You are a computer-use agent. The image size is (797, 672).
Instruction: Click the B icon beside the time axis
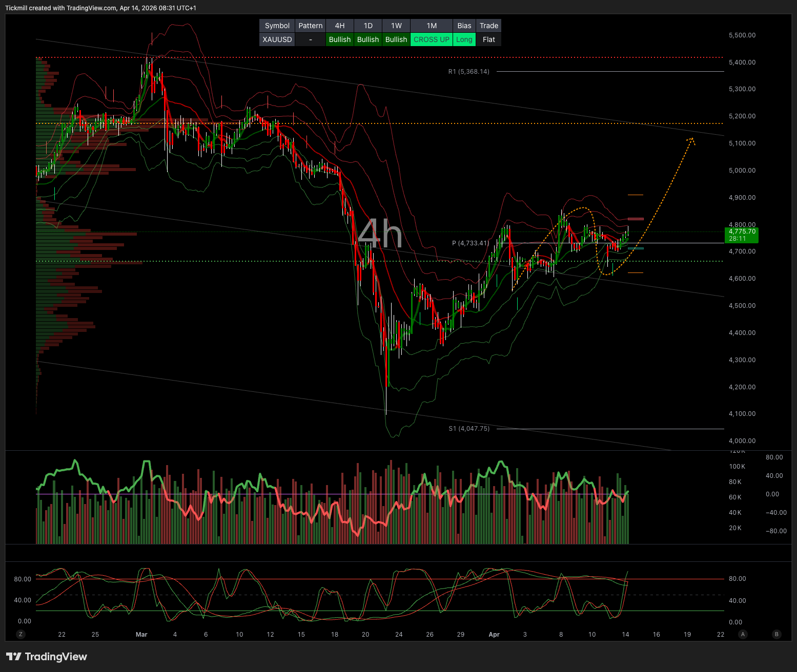click(776, 634)
